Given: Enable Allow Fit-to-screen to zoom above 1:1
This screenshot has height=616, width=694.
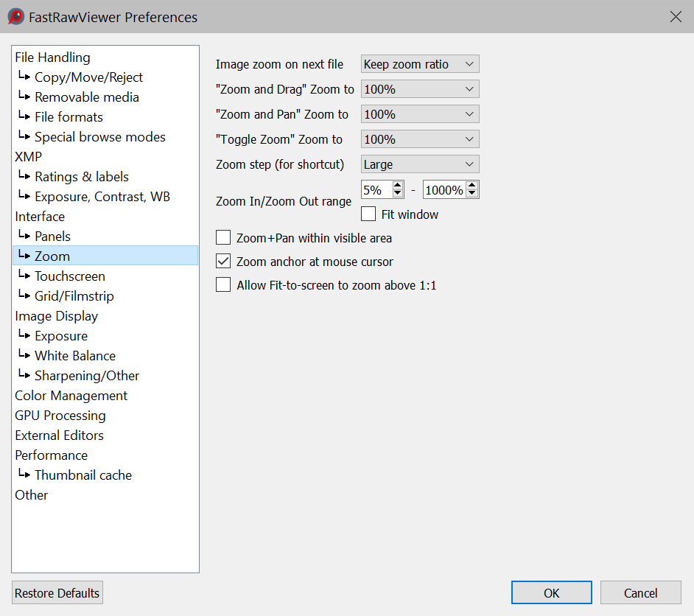Looking at the screenshot, I should tap(223, 285).
